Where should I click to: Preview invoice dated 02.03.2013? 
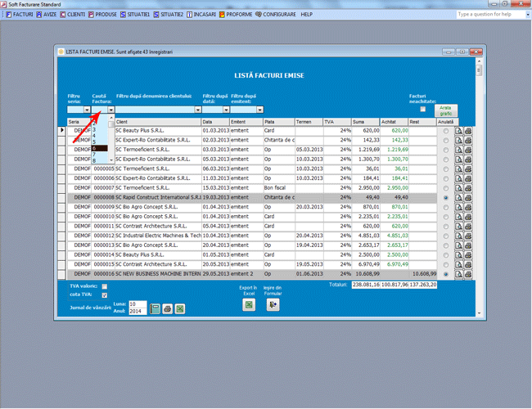point(458,140)
